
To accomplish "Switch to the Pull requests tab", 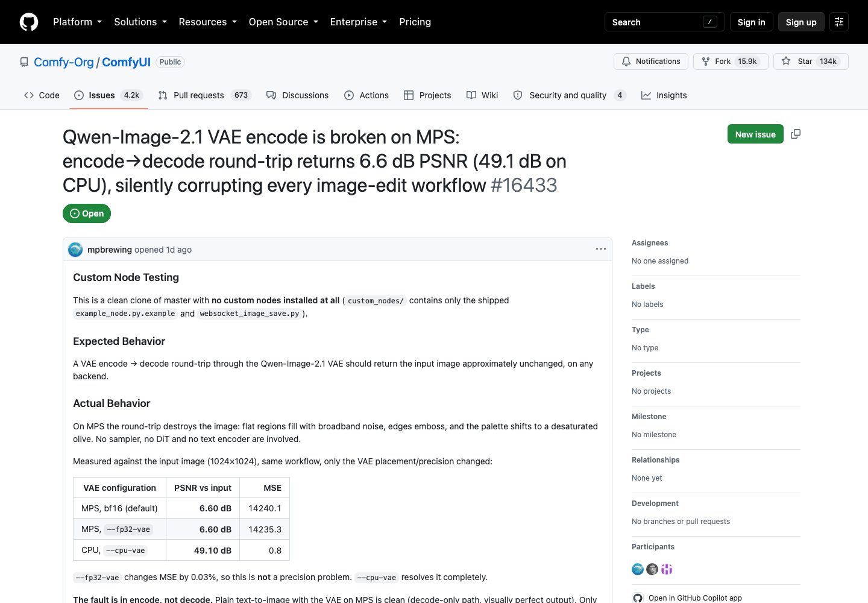I will coord(204,95).
